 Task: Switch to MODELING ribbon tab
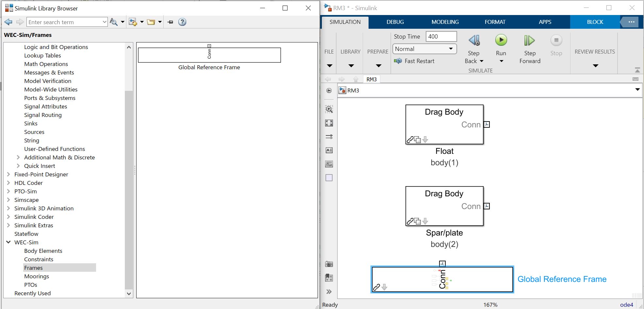pyautogui.click(x=445, y=22)
